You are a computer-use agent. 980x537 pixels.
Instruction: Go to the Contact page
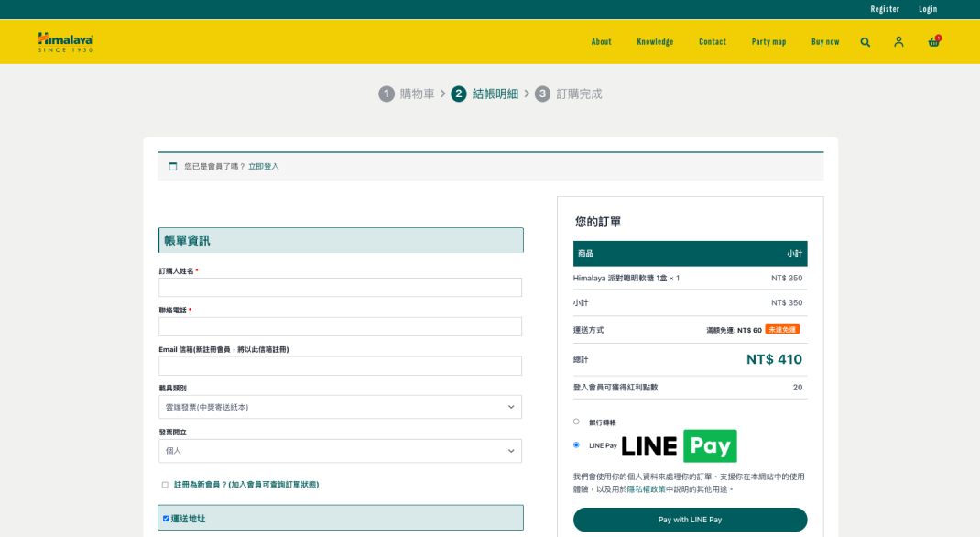click(713, 42)
